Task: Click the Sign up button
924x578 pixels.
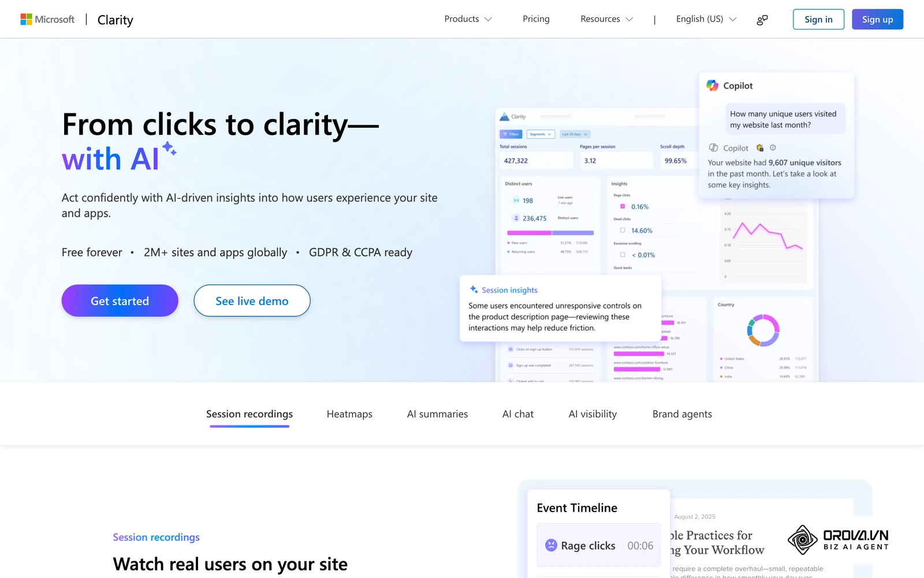Action: click(877, 19)
